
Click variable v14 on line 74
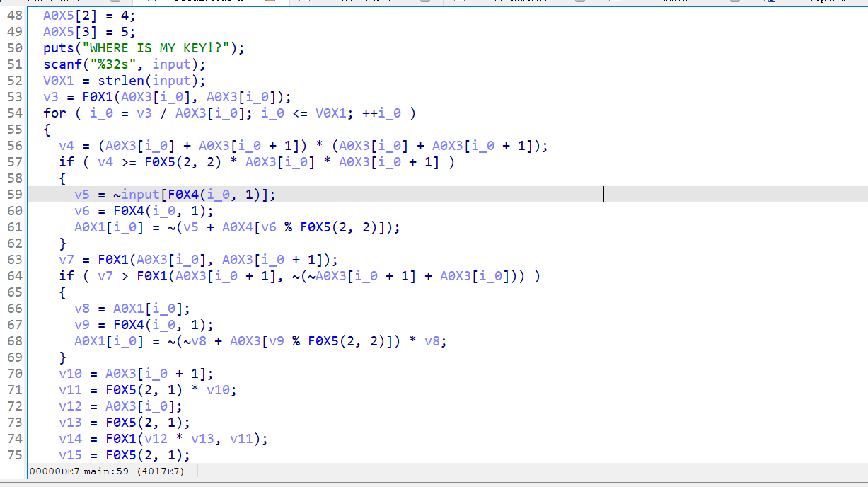click(x=70, y=439)
